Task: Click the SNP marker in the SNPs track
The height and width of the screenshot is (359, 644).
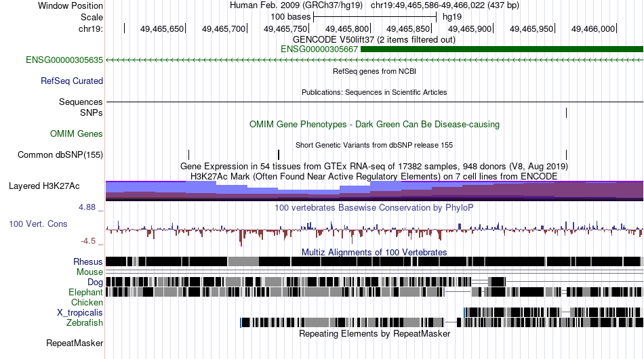Action: tap(566, 113)
